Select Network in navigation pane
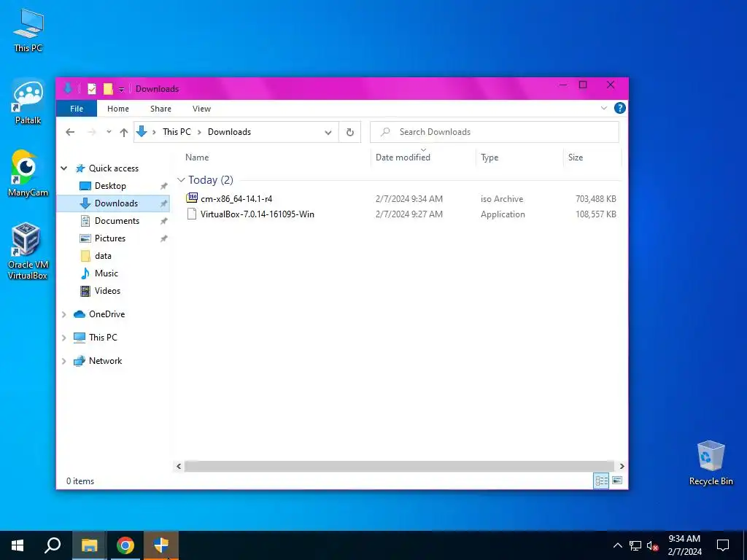Image resolution: width=747 pixels, height=560 pixels. click(x=105, y=361)
